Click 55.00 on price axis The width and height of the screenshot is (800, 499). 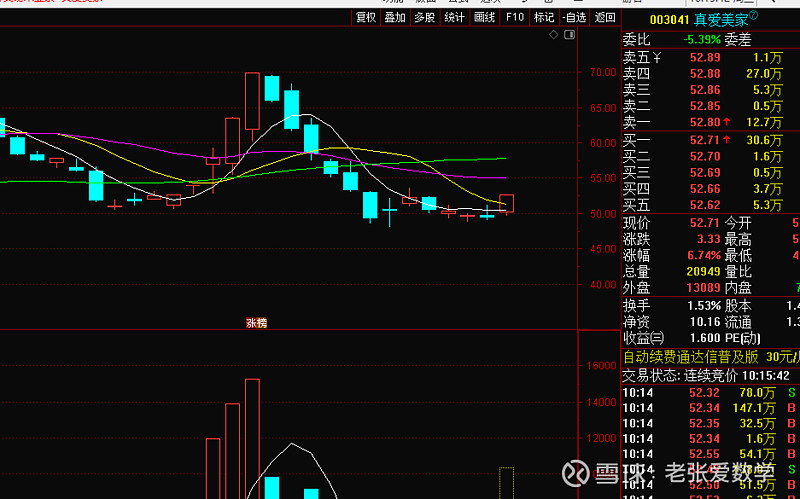pos(604,178)
